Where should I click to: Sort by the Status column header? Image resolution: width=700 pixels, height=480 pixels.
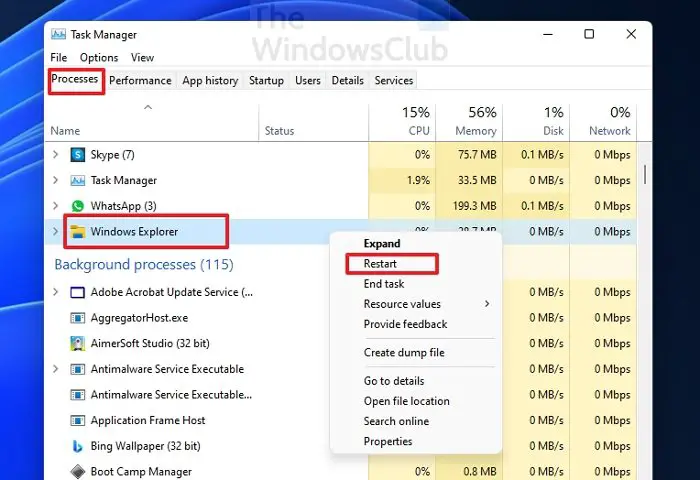[x=313, y=123]
